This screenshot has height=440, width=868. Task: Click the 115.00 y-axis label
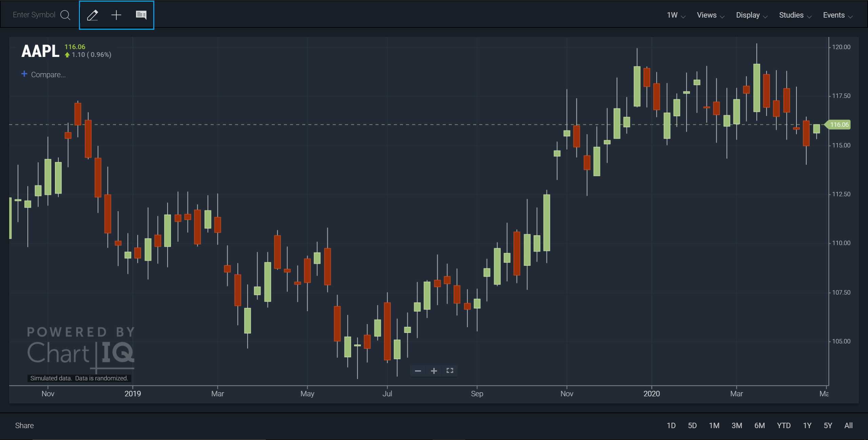[841, 145]
